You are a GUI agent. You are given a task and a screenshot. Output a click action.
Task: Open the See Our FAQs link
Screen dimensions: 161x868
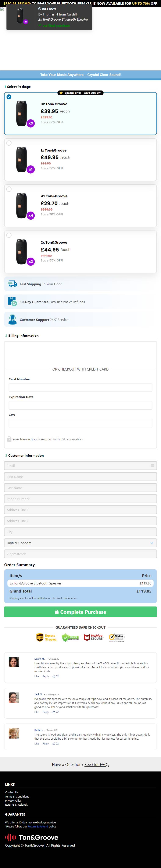coord(97,765)
